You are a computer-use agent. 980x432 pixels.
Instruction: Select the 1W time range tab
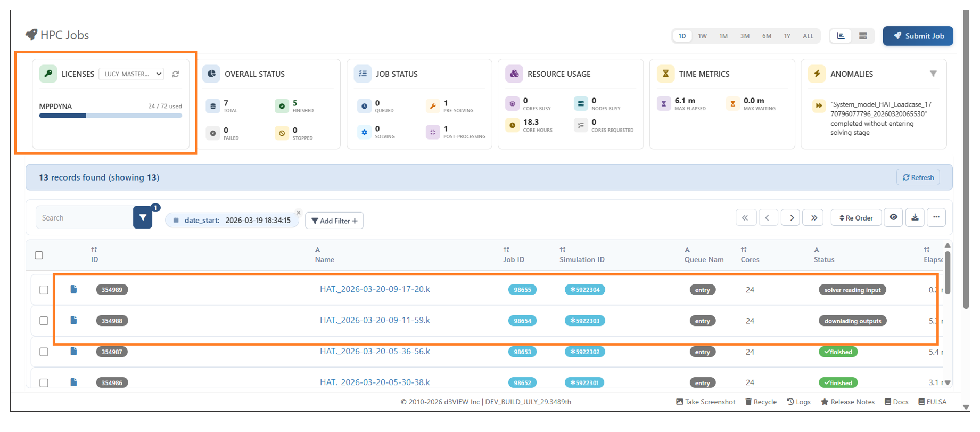(x=702, y=36)
